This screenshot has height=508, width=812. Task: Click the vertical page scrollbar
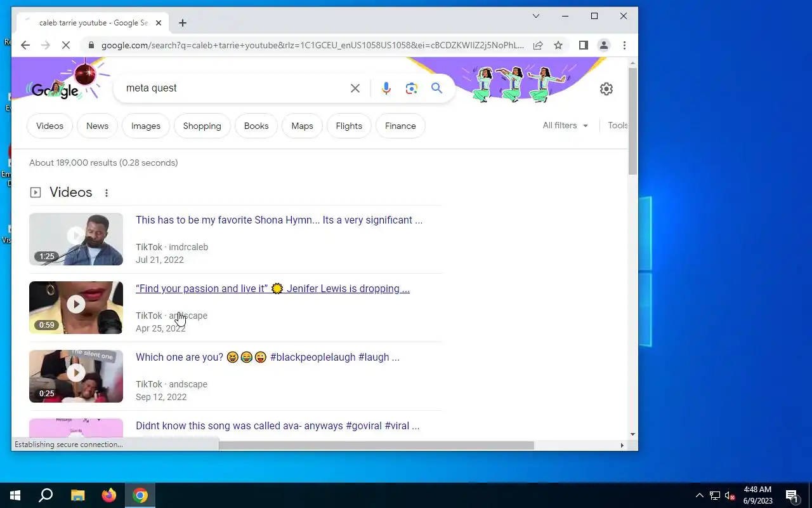pyautogui.click(x=632, y=121)
